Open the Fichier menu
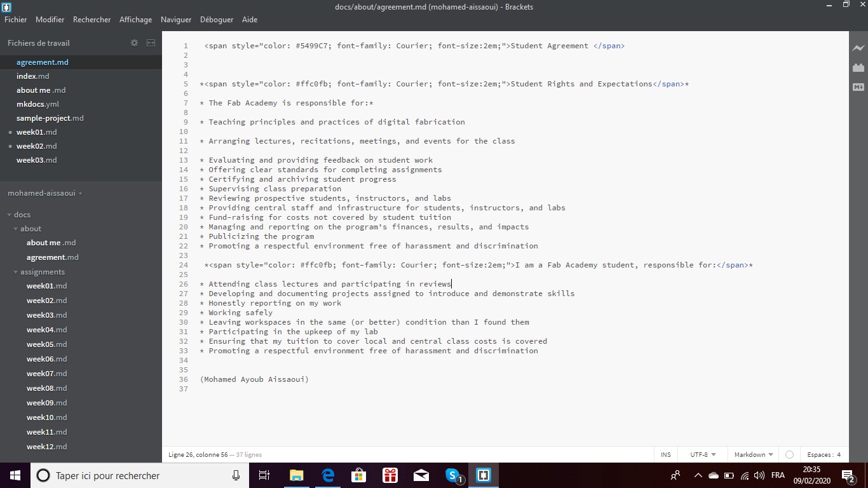Image resolution: width=868 pixels, height=488 pixels. pyautogui.click(x=16, y=20)
